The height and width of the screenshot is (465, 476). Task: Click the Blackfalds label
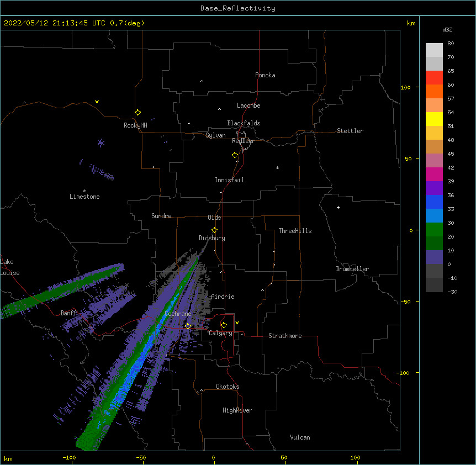click(x=244, y=123)
